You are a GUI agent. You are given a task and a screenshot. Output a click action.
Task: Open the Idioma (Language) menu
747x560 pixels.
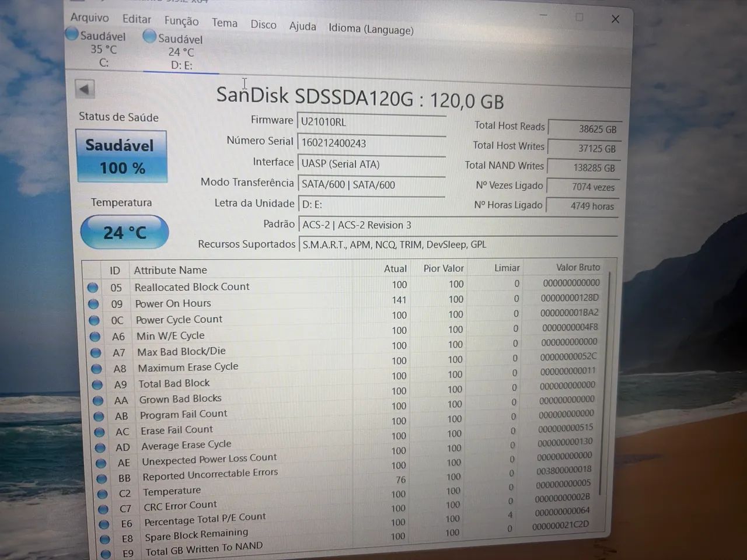click(x=371, y=29)
